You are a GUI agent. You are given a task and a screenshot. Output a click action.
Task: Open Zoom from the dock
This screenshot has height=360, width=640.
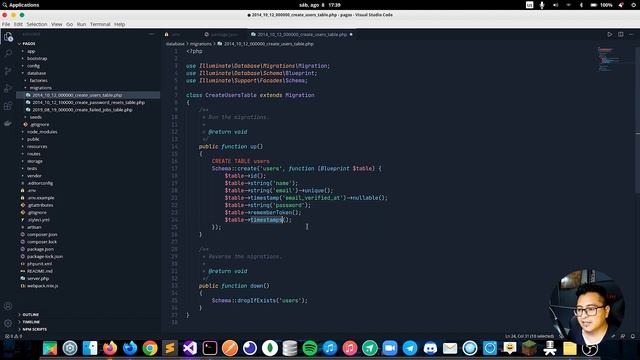pyautogui.click(x=390, y=348)
